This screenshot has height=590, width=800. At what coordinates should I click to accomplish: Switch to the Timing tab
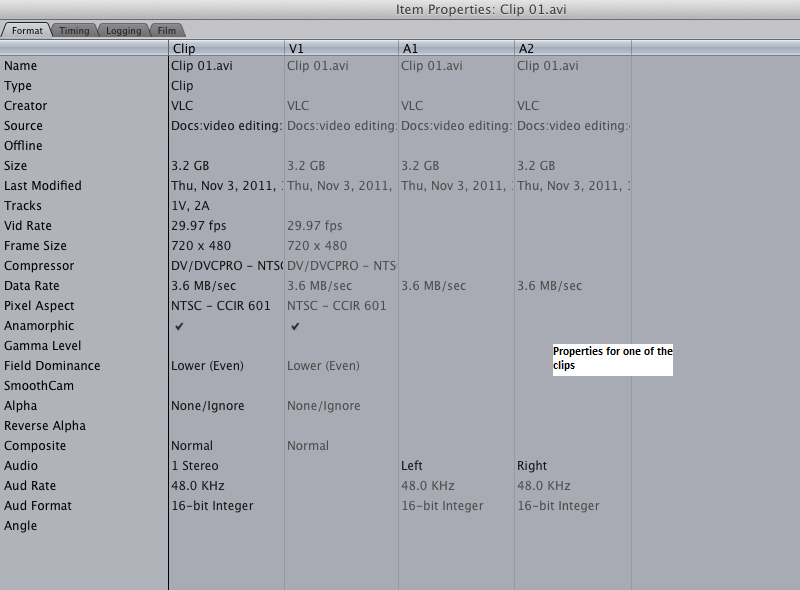[74, 31]
